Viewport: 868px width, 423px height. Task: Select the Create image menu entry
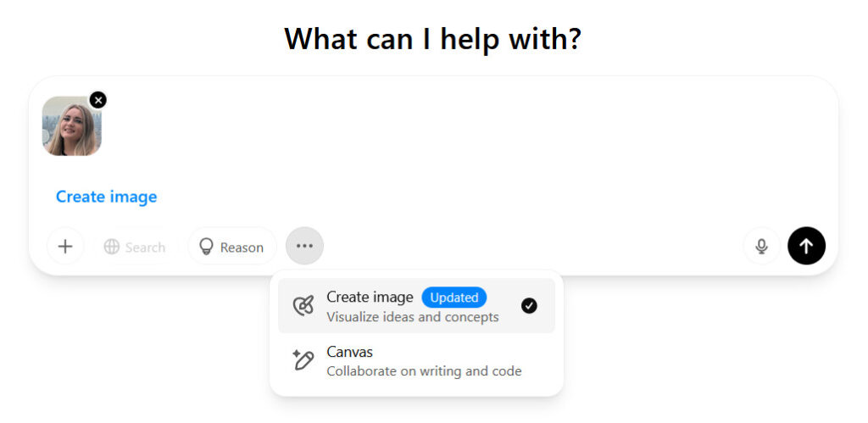point(416,306)
